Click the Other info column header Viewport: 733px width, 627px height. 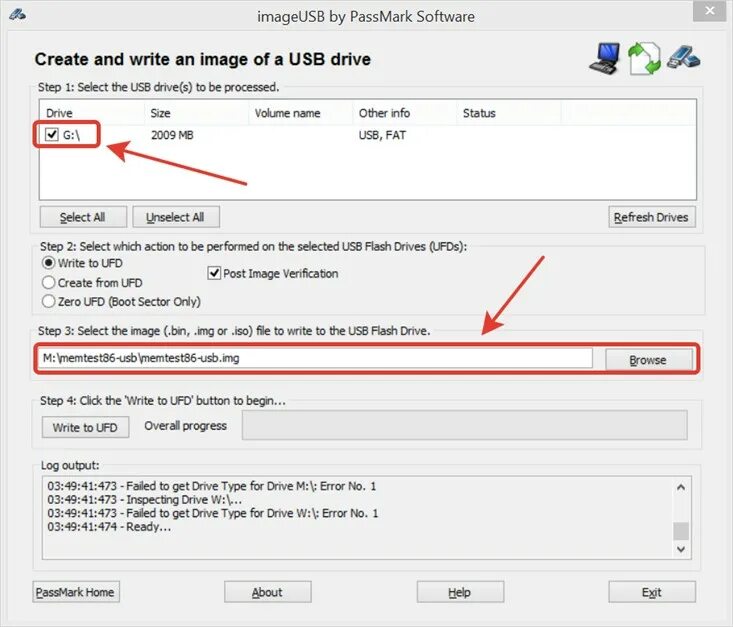[x=405, y=113]
